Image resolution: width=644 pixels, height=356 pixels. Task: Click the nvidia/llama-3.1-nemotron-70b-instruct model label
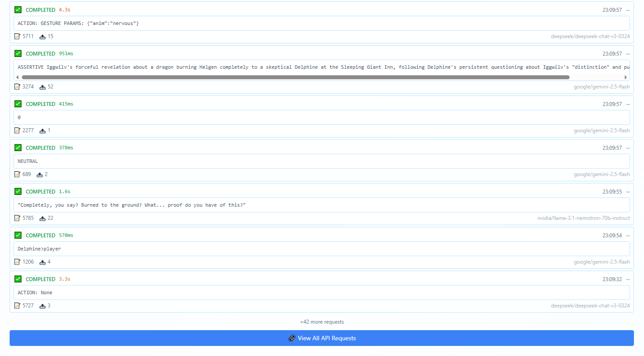(583, 218)
